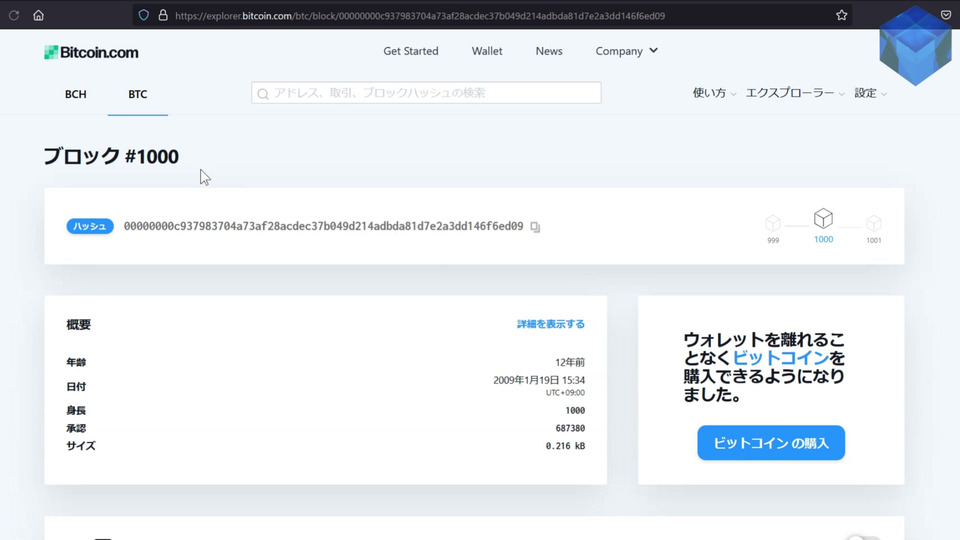Click the date value 2009年1月19日 15:34
960x540 pixels.
(539, 380)
